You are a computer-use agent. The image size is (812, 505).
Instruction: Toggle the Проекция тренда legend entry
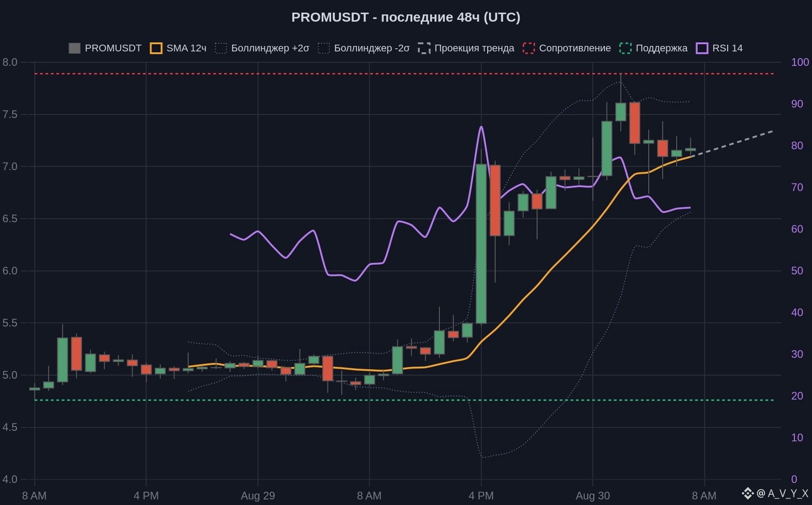point(466,48)
